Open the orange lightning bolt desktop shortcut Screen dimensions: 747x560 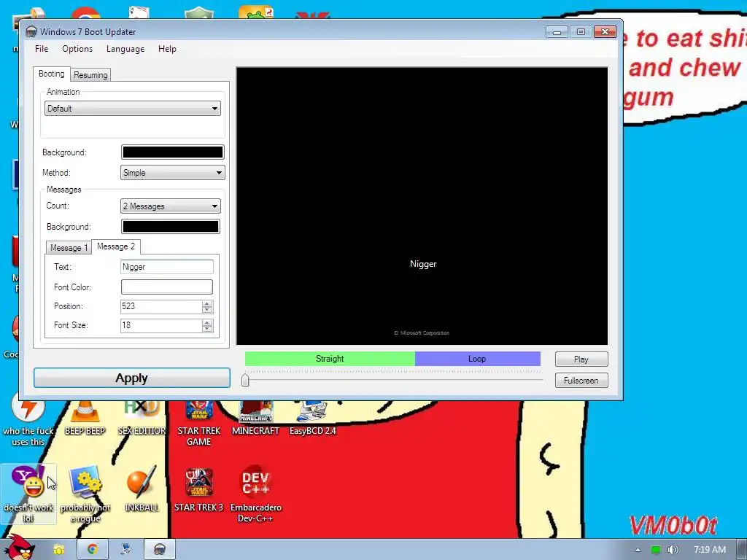click(x=28, y=419)
